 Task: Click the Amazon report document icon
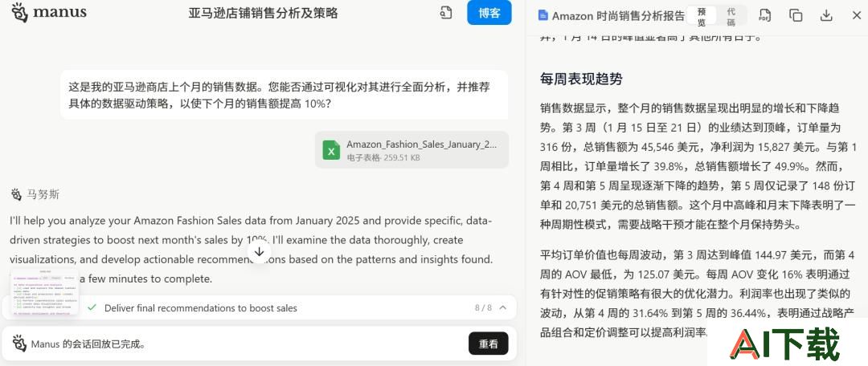pyautogui.click(x=543, y=15)
